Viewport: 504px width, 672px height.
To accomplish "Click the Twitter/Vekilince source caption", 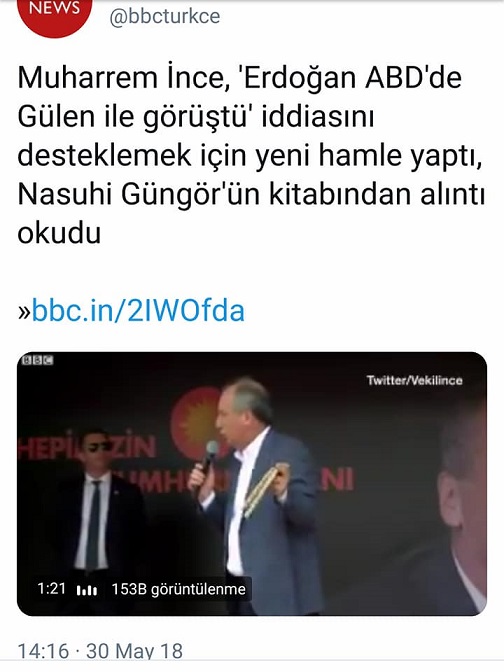I will [414, 380].
